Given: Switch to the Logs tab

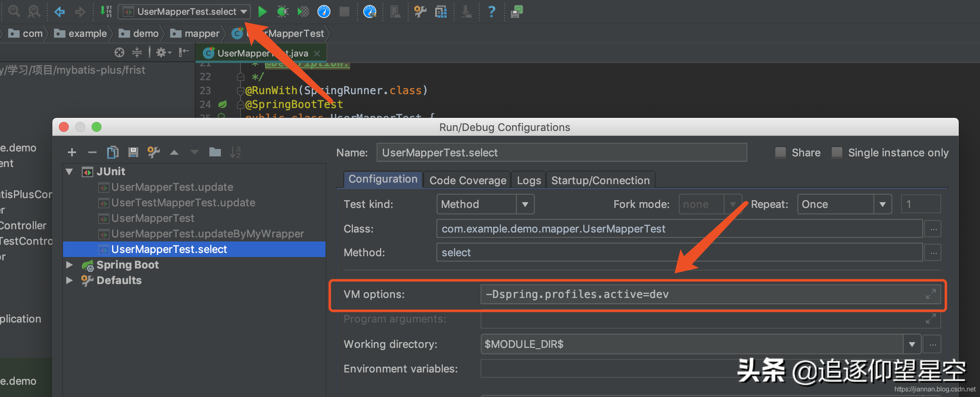Looking at the screenshot, I should (x=529, y=180).
